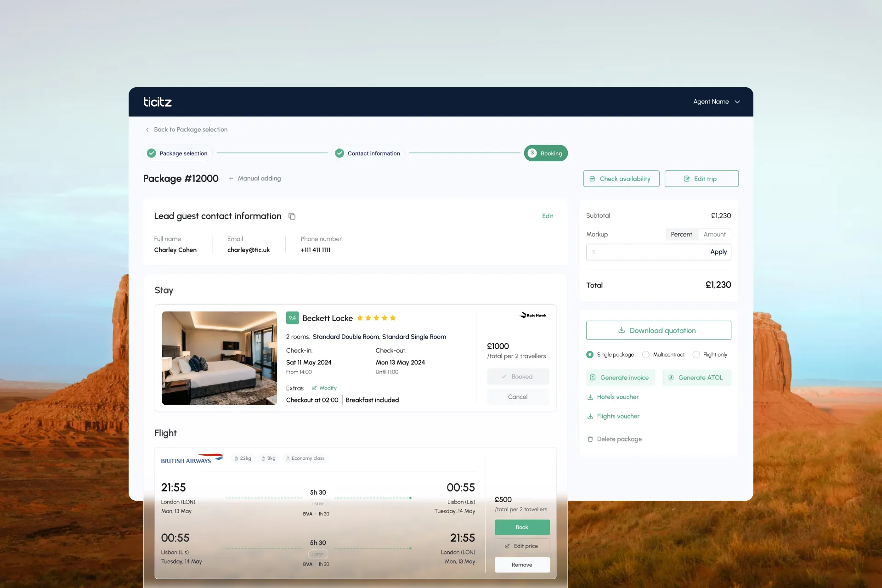This screenshot has width=882, height=588.
Task: Click the Economy class tag
Action: pyautogui.click(x=305, y=458)
